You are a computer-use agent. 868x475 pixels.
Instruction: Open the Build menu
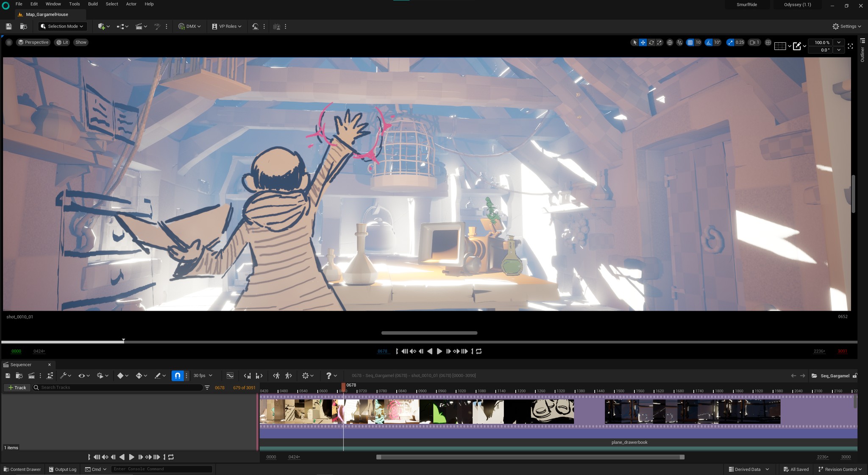click(x=93, y=4)
